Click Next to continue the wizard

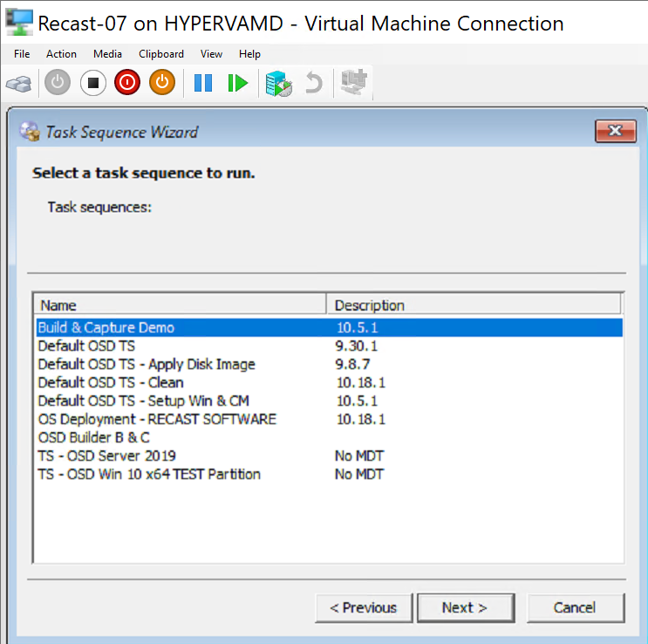coord(464,607)
